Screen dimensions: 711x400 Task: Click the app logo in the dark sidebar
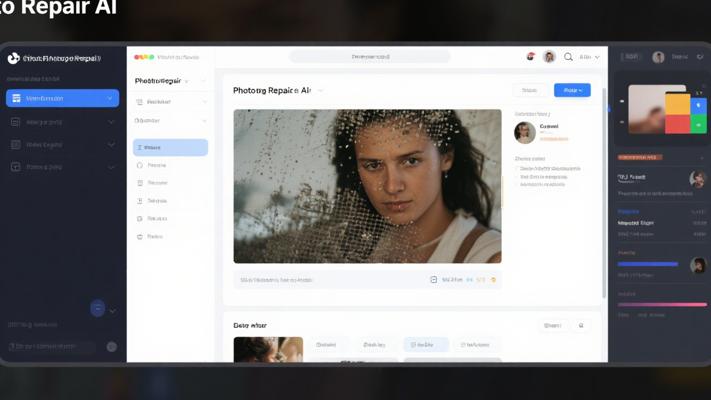pyautogui.click(x=13, y=58)
